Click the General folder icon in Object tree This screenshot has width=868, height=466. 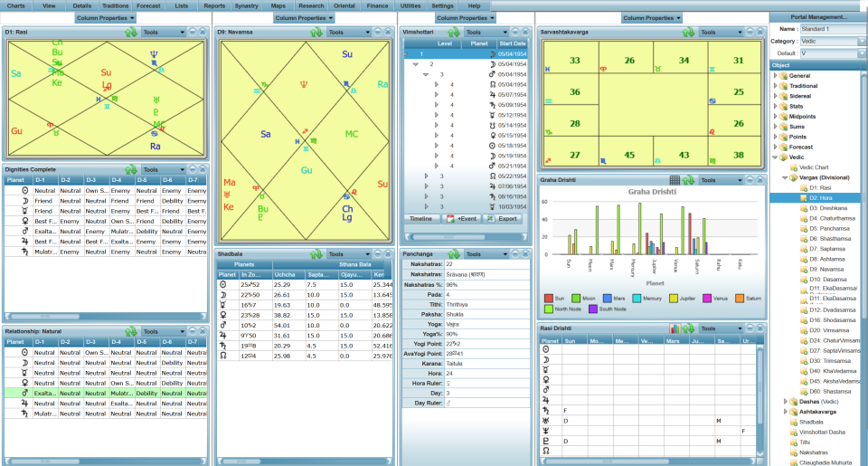click(783, 76)
